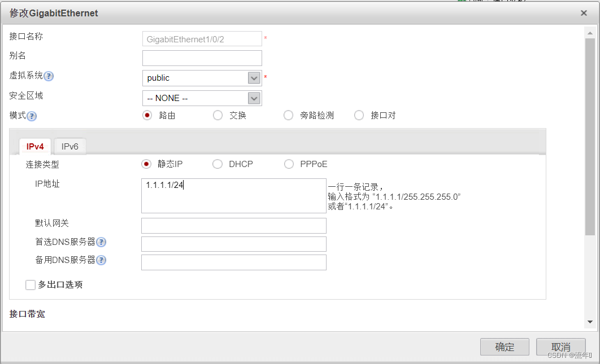The image size is (600, 364).
Task: Open help icon next to 虚拟系统
Action: pyautogui.click(x=49, y=76)
